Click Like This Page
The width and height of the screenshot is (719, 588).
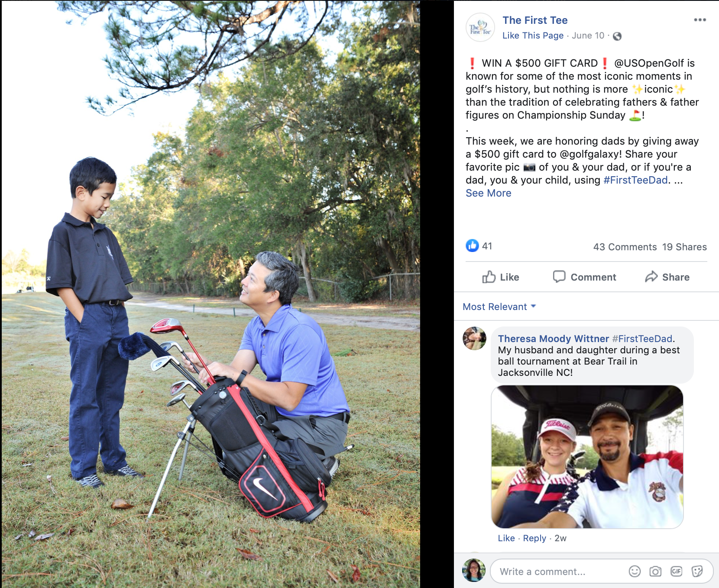[x=533, y=36]
